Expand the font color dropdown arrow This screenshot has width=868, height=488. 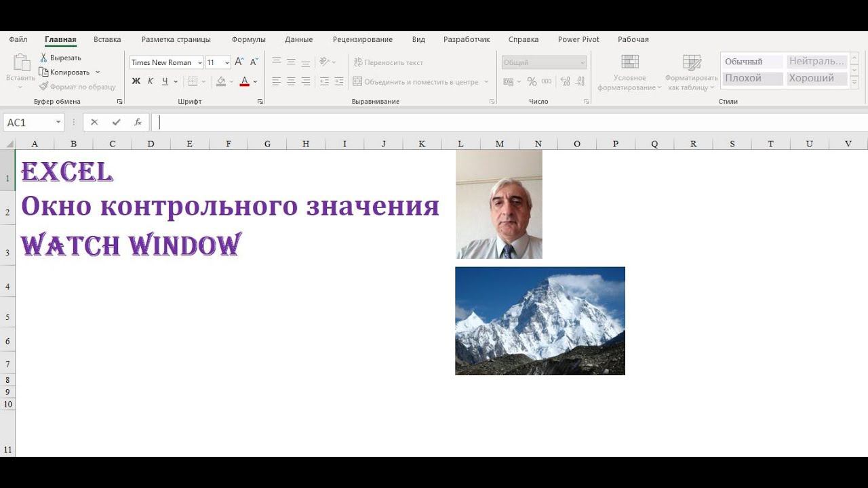[255, 81]
